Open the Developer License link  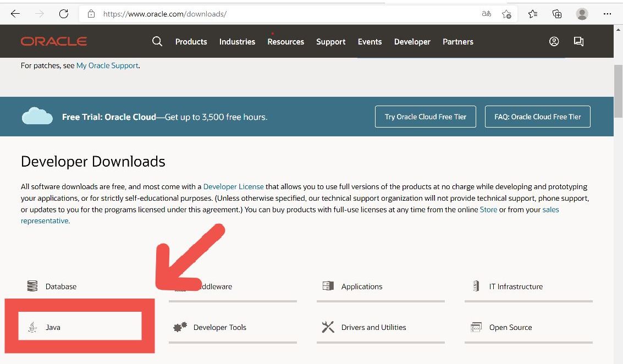(x=233, y=186)
